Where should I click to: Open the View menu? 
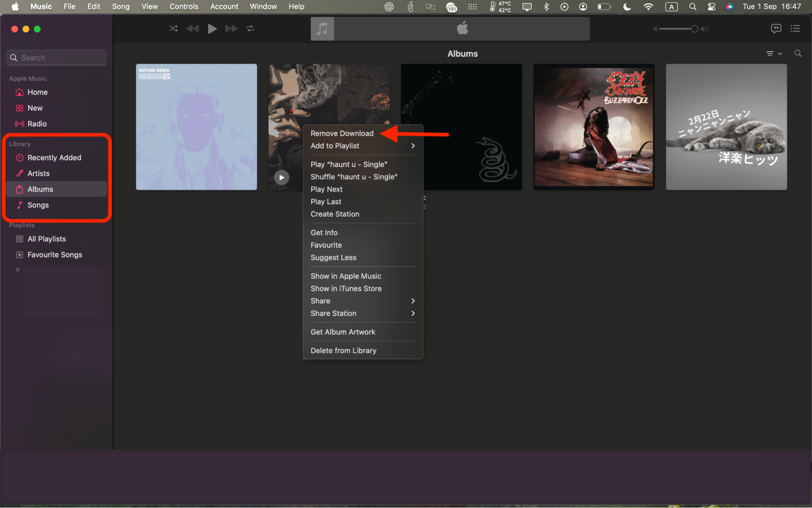click(149, 7)
